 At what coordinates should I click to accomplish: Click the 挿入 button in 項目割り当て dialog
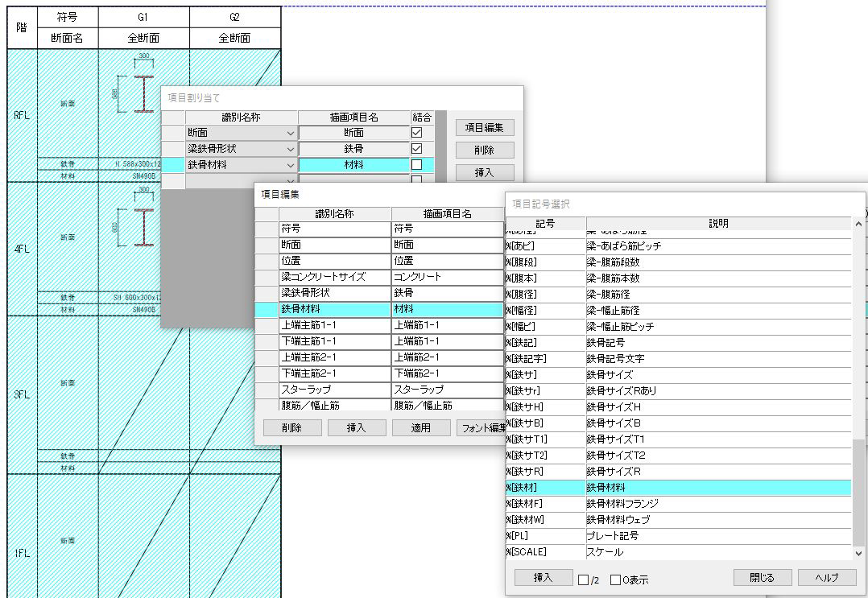(x=485, y=172)
